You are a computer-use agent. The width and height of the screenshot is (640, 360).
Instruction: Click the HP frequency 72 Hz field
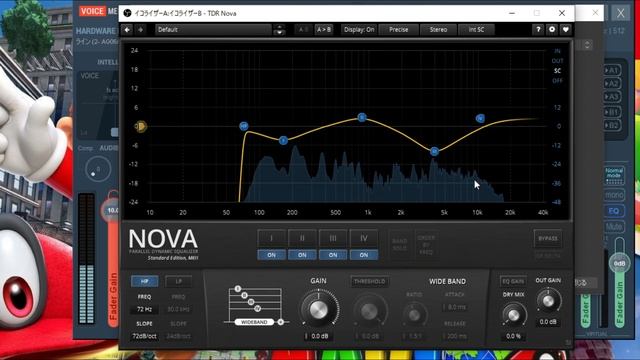[144, 309]
